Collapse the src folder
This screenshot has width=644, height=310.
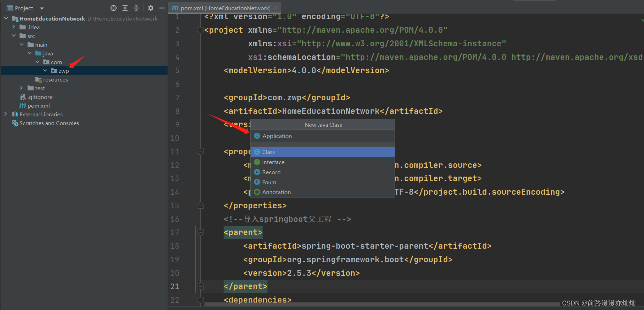tap(14, 36)
